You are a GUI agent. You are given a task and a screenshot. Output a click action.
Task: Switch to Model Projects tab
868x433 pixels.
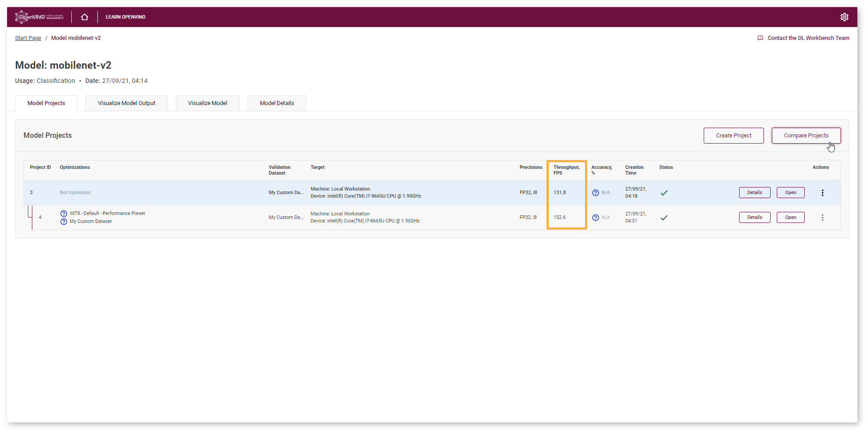click(46, 103)
